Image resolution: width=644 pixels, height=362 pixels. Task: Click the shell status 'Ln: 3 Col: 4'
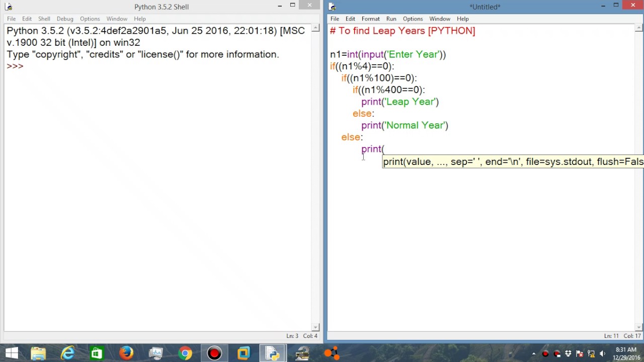pos(302,336)
